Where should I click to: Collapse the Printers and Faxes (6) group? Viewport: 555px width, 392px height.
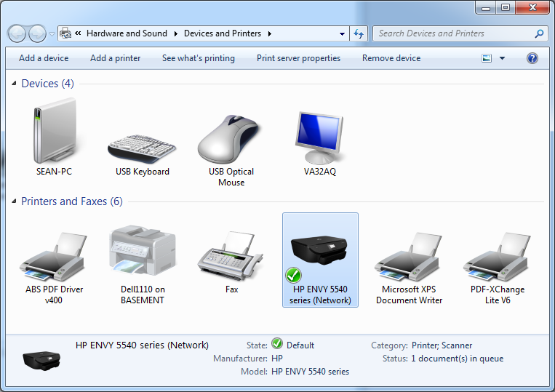point(14,201)
